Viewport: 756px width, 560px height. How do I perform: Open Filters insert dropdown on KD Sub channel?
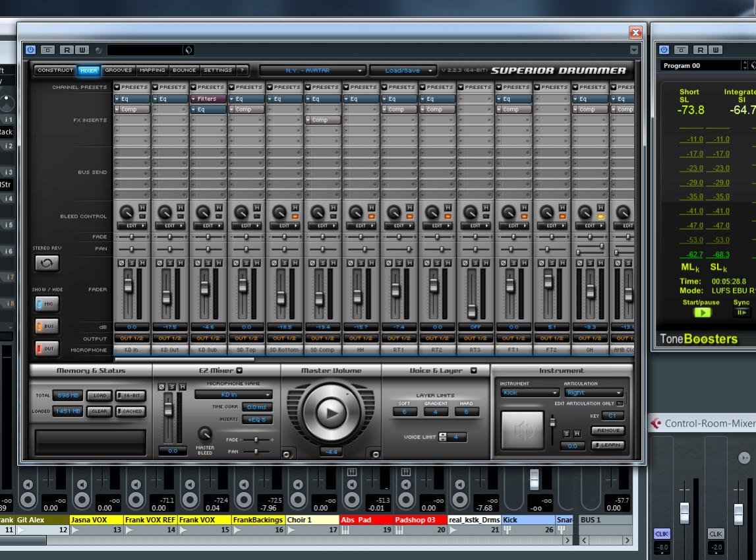(x=208, y=99)
